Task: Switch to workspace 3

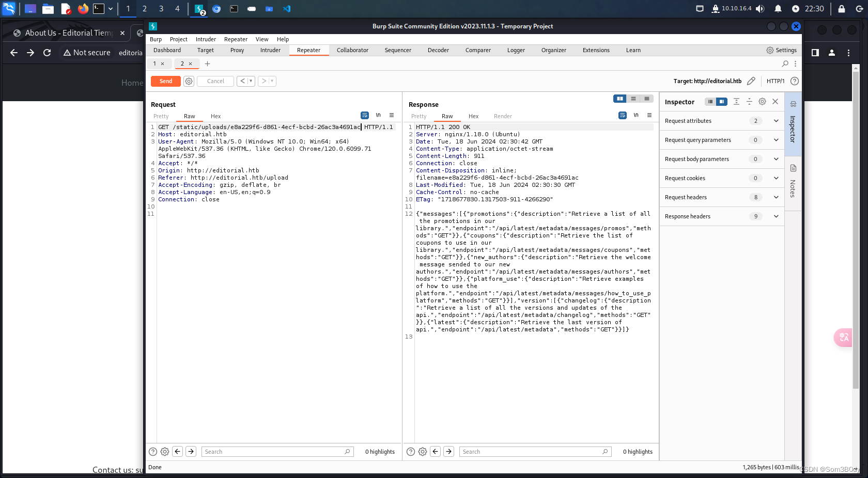Action: (161, 9)
